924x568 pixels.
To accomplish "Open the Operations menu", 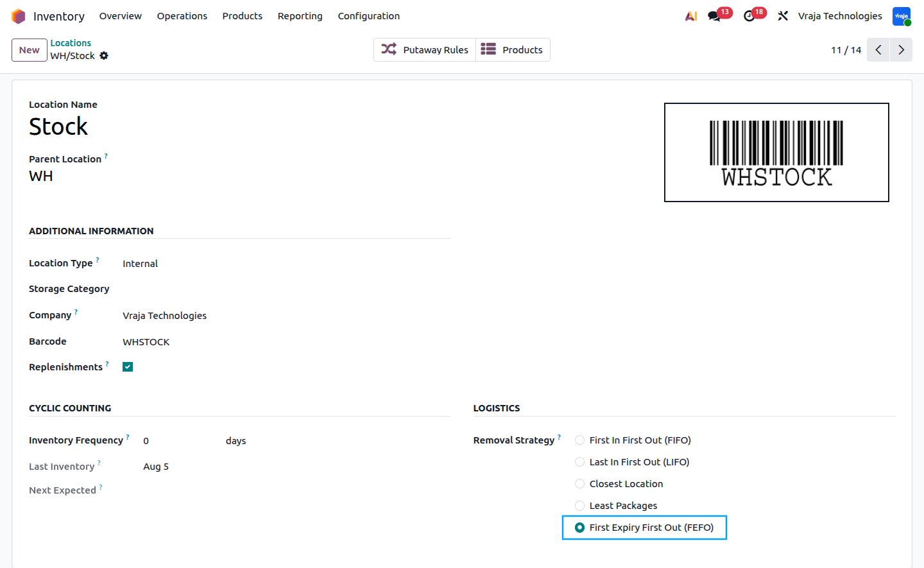I will click(x=182, y=16).
